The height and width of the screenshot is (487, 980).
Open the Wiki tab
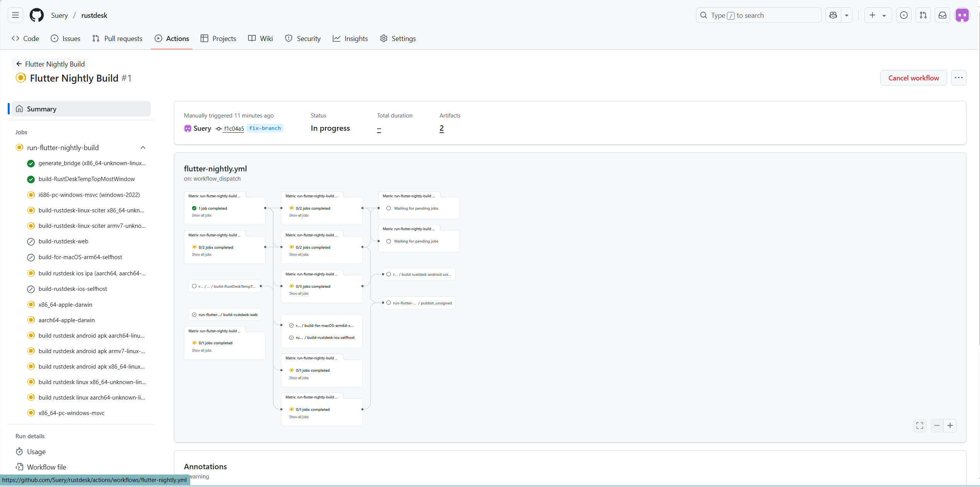(260, 38)
